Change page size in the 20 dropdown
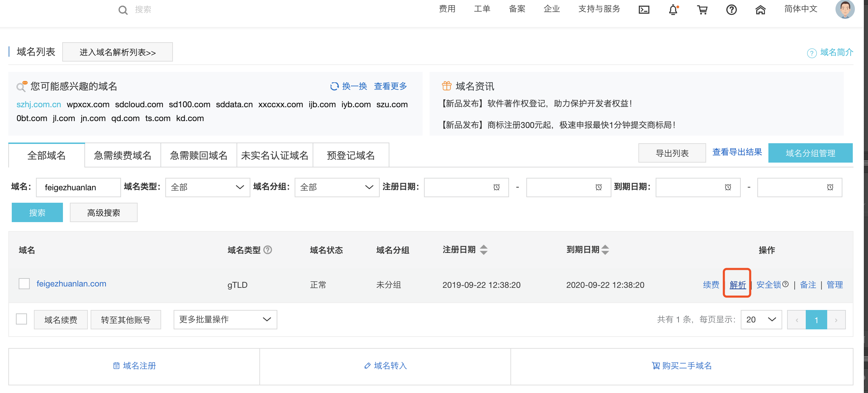The width and height of the screenshot is (868, 393). [x=760, y=320]
